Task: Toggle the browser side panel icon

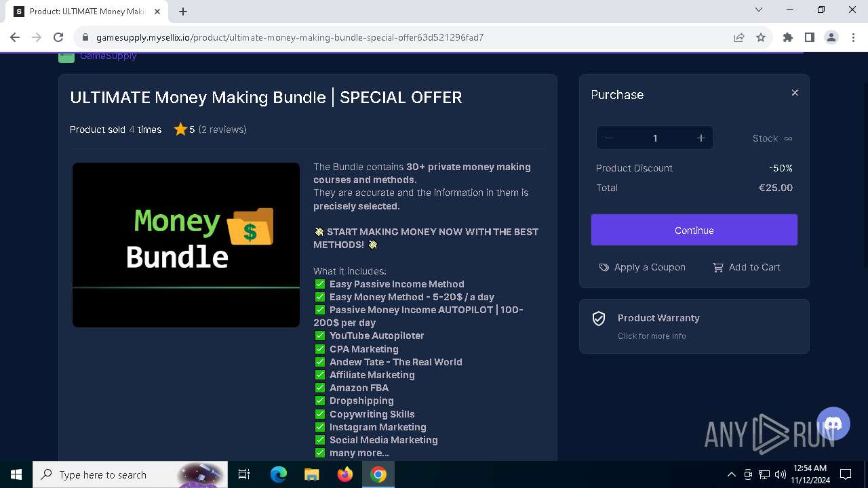Action: point(810,37)
